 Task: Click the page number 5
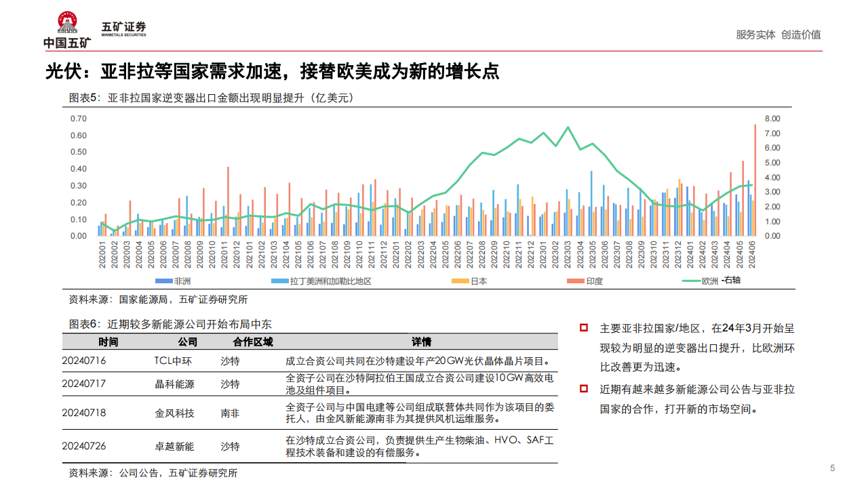(833, 468)
